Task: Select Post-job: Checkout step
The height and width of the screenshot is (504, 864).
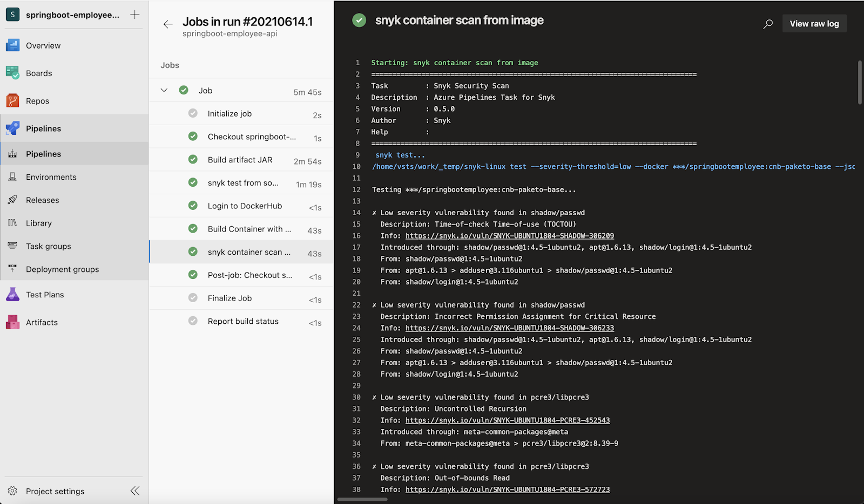Action: 241,275
